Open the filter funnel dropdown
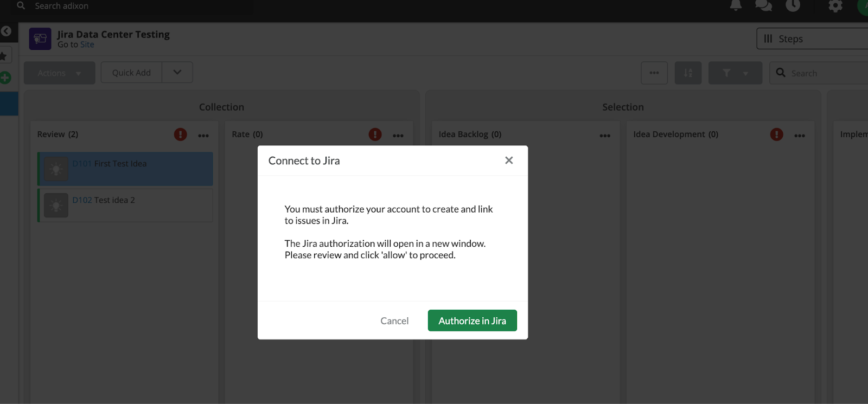 (x=735, y=73)
